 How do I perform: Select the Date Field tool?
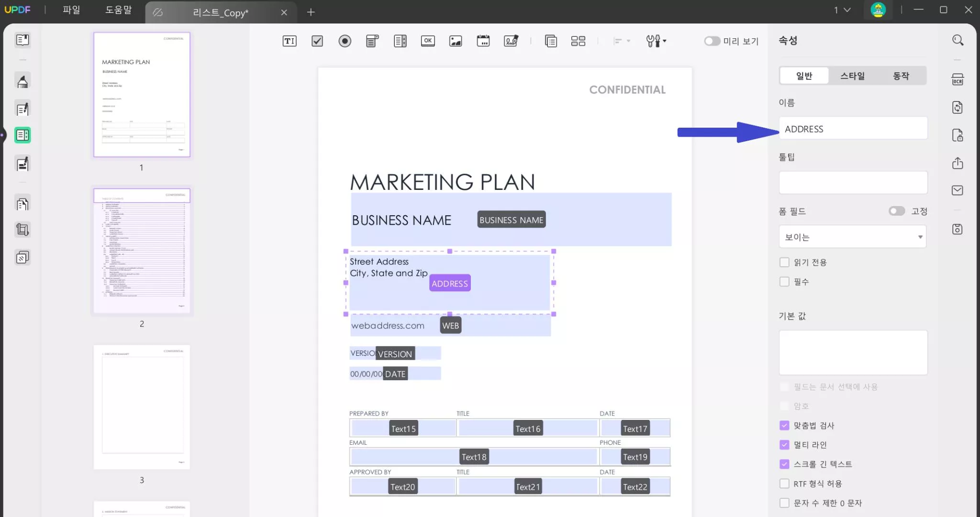click(x=483, y=41)
